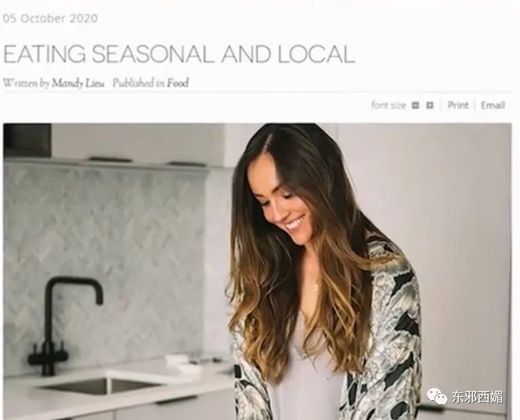The image size is (520, 420).
Task: Open author Mandy Lieu's page
Action: 78,83
